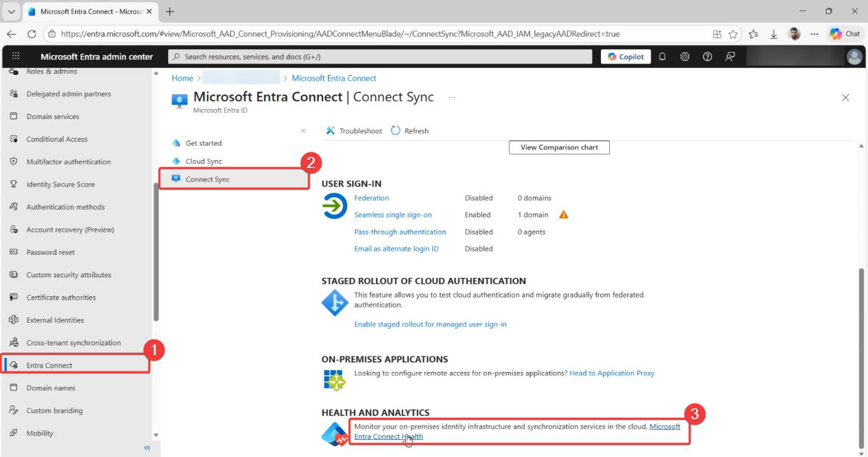This screenshot has height=457, width=868.
Task: Open the Pass-through authentication link
Action: (x=400, y=232)
